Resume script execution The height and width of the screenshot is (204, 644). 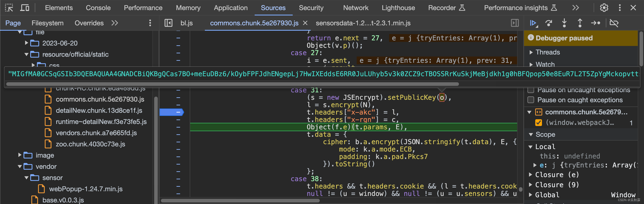pyautogui.click(x=533, y=23)
